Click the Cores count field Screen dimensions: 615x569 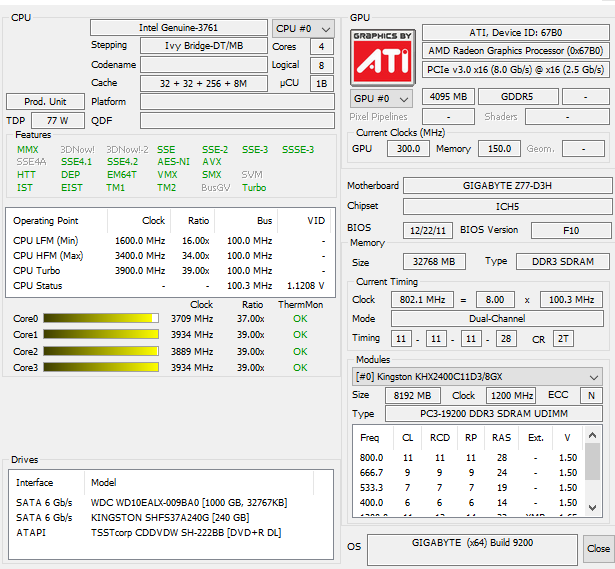pos(322,47)
